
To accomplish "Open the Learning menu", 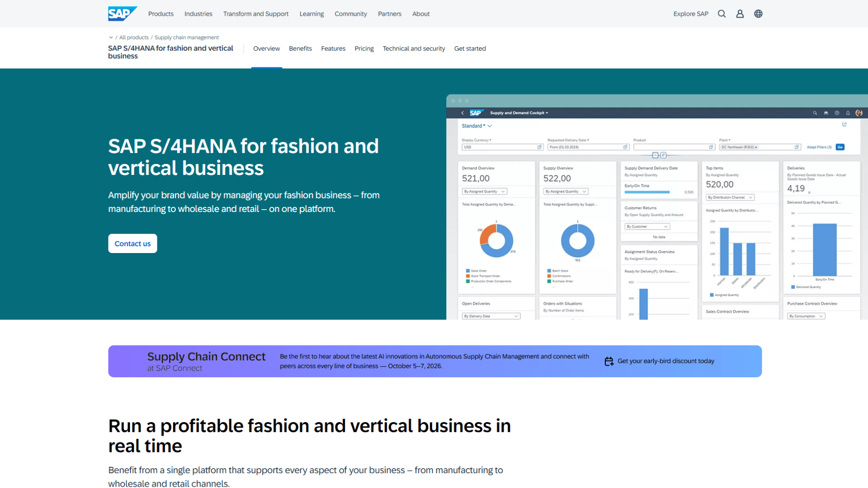I will 311,14.
